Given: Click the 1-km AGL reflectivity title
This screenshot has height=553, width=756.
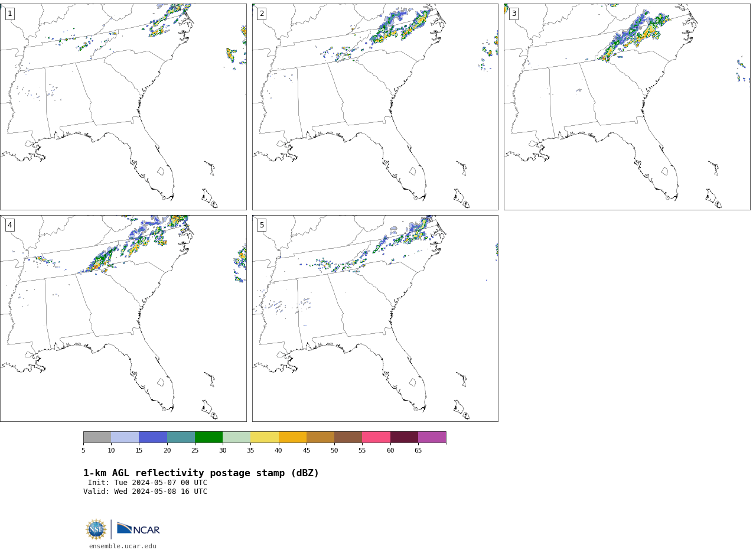Looking at the screenshot, I should (201, 473).
